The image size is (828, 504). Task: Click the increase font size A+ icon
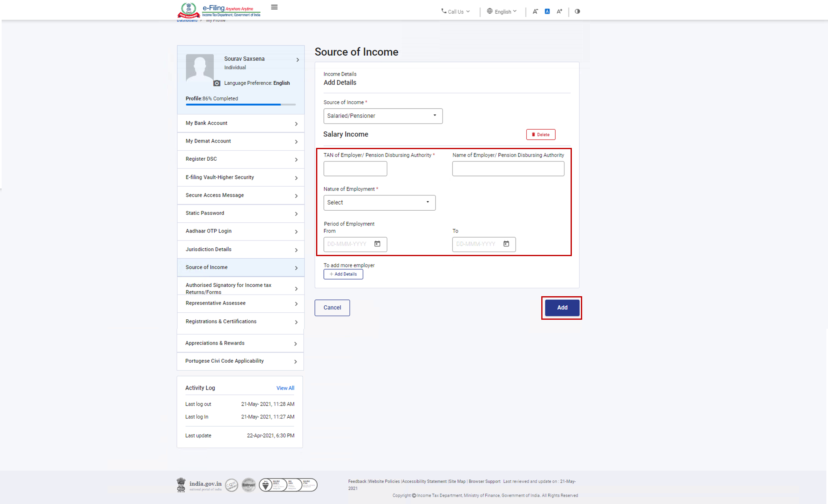click(x=558, y=11)
